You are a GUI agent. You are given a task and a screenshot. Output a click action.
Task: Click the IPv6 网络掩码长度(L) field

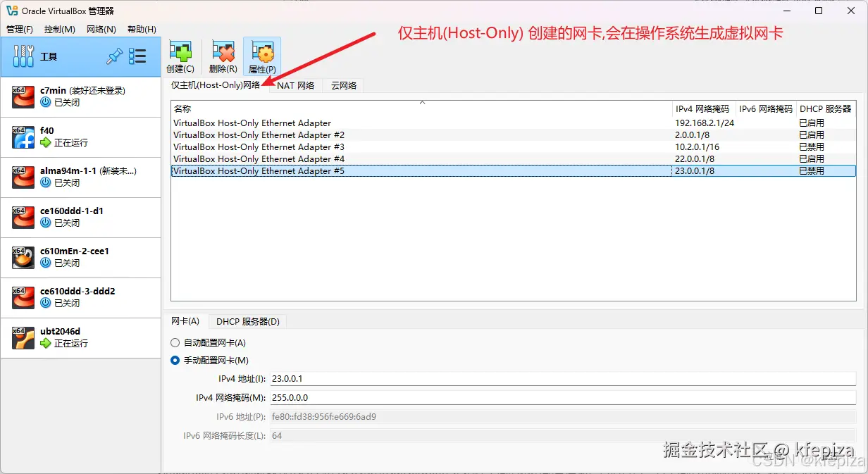[562, 435]
